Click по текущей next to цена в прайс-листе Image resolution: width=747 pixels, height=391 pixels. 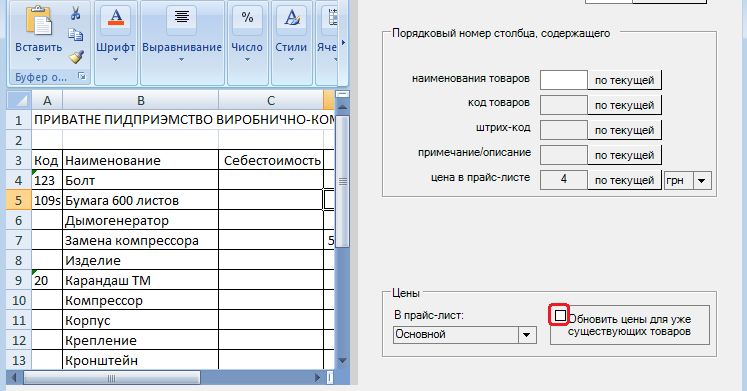(625, 180)
